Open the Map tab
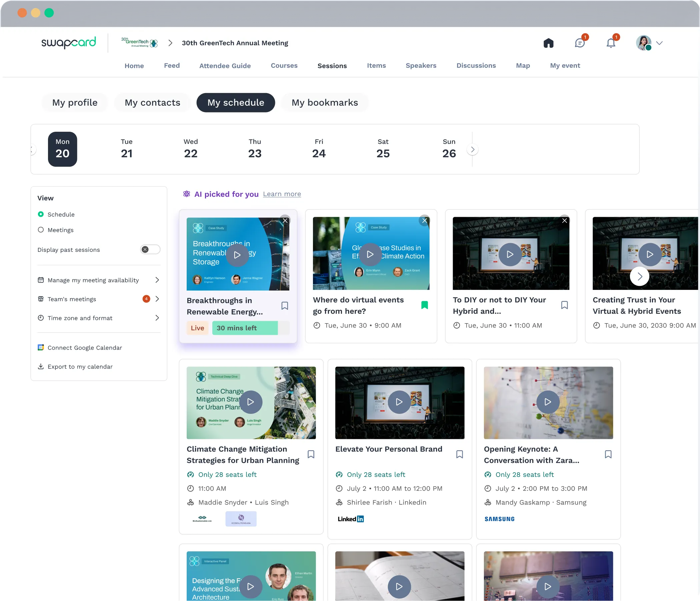 [523, 66]
